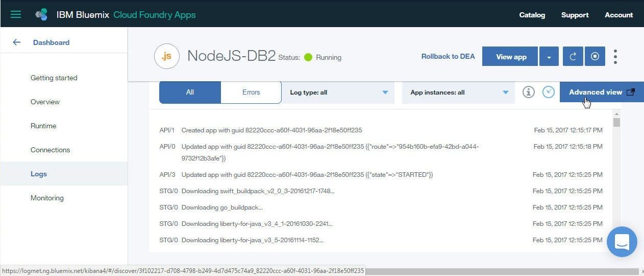Click the 12:15:18 PM timestamp
The image size is (644, 276).
(568, 147)
